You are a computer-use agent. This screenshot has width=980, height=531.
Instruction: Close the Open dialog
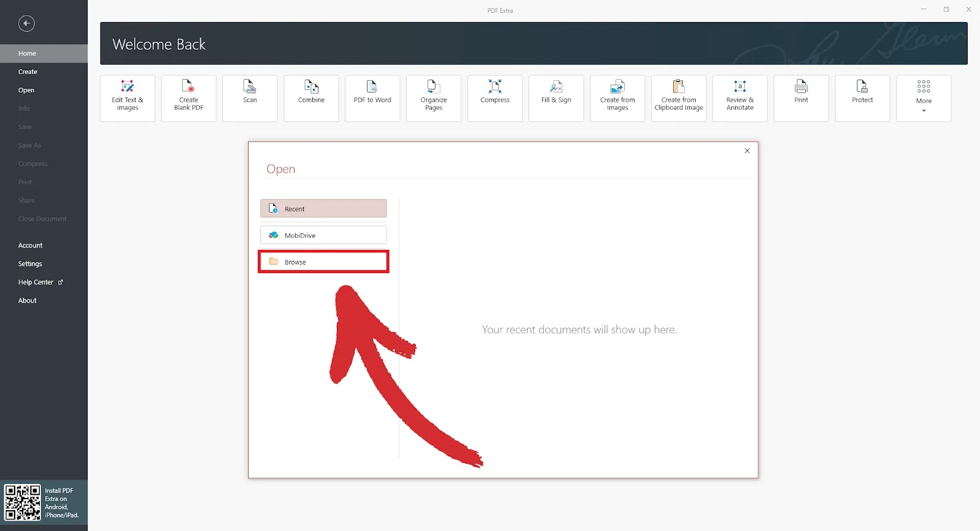[747, 151]
